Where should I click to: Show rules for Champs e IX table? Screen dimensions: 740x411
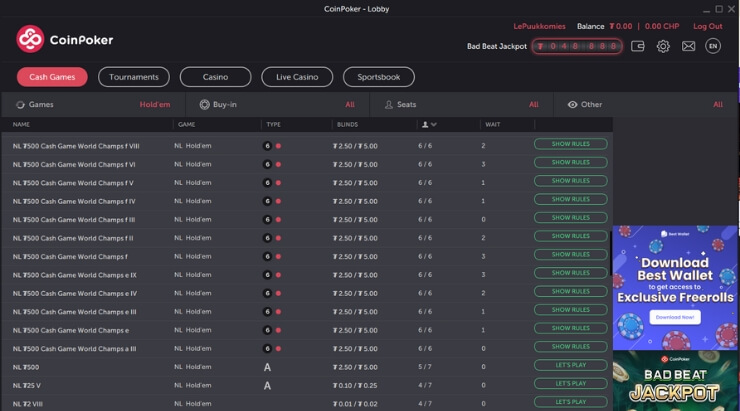pyautogui.click(x=571, y=273)
